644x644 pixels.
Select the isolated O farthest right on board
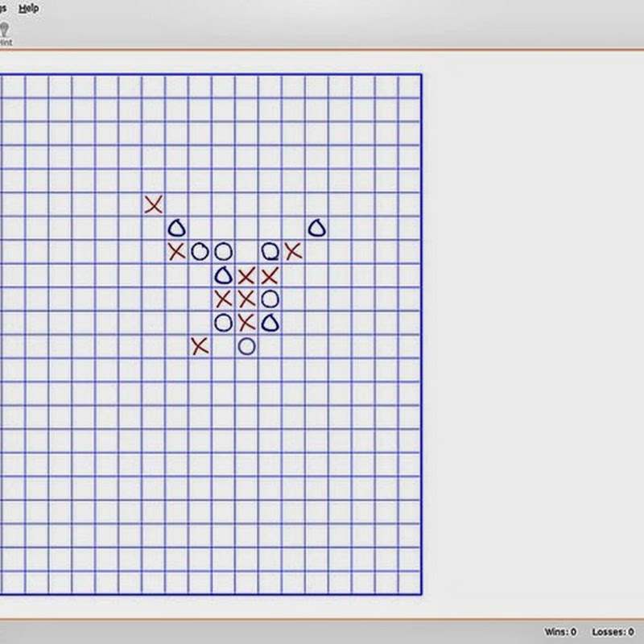pyautogui.click(x=316, y=228)
